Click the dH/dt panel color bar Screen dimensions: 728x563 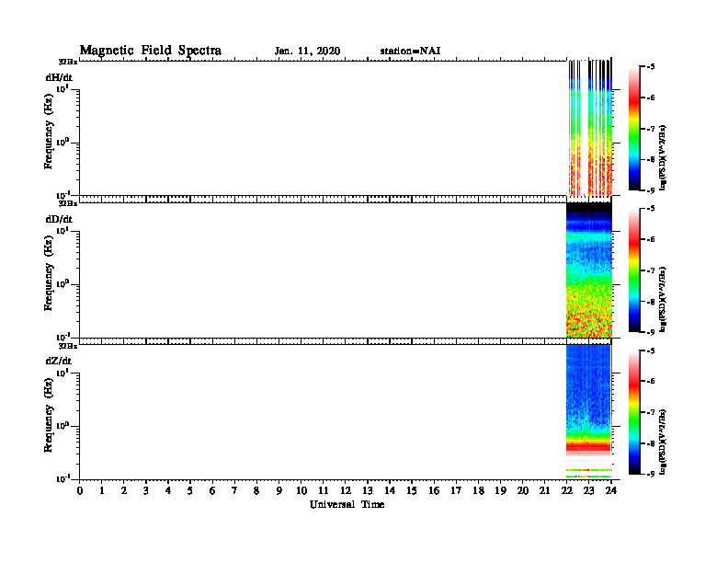click(x=634, y=129)
